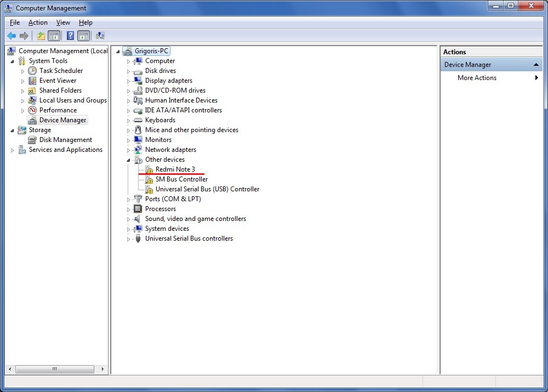Click the Event Viewer icon in sidebar

coord(32,81)
